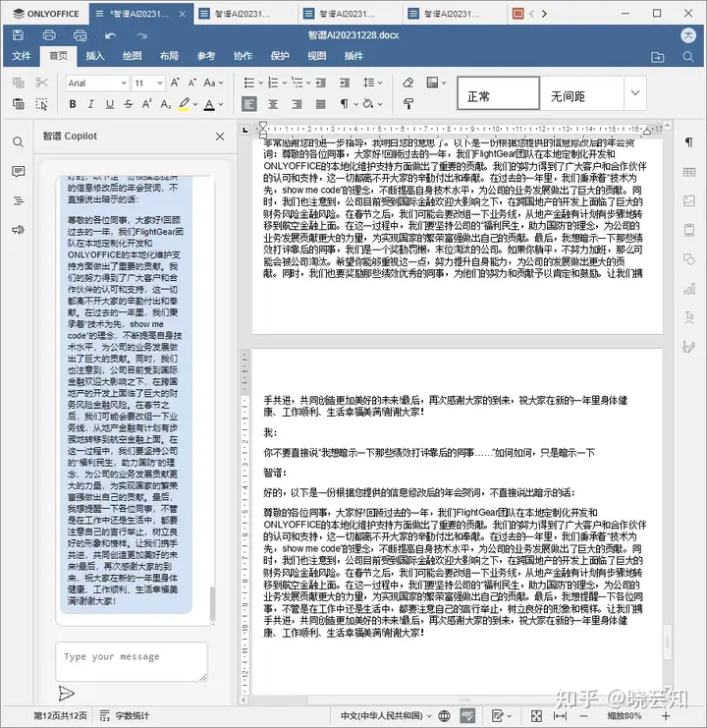This screenshot has width=707, height=728.
Task: Click the bullet list icon
Action: 249,83
